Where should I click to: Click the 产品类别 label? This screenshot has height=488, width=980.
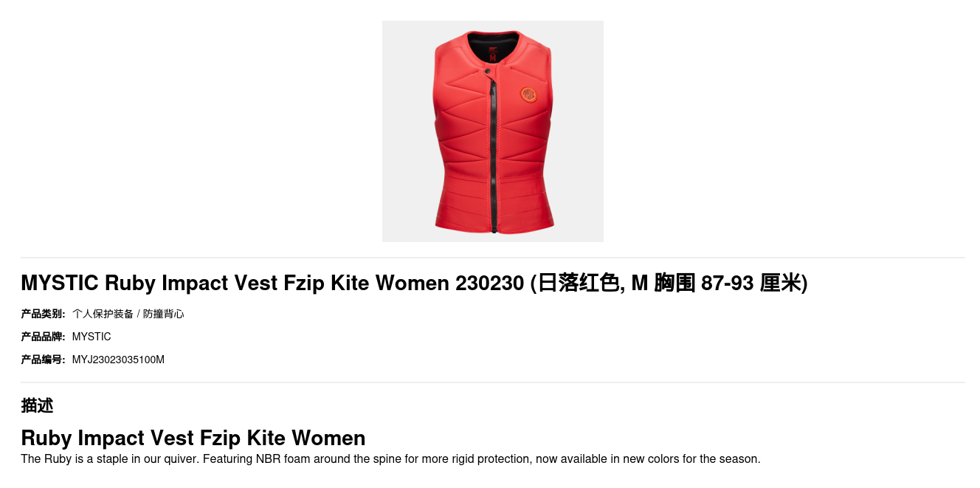tap(43, 314)
